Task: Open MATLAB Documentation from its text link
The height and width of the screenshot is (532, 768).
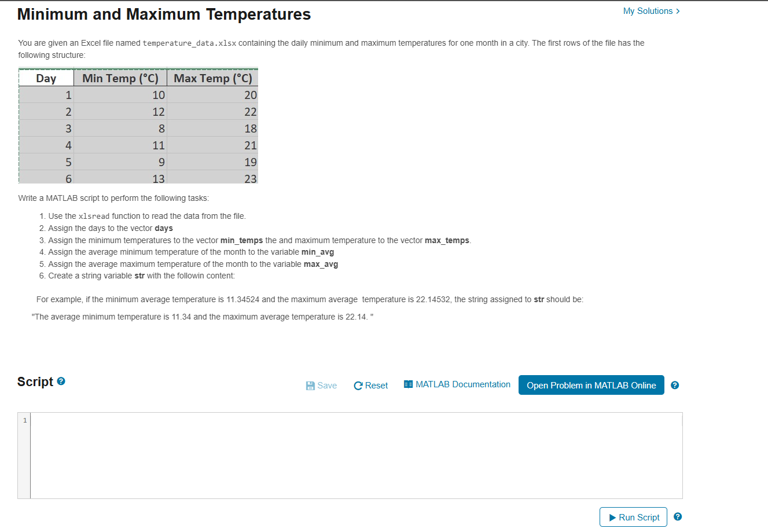Action: [463, 384]
